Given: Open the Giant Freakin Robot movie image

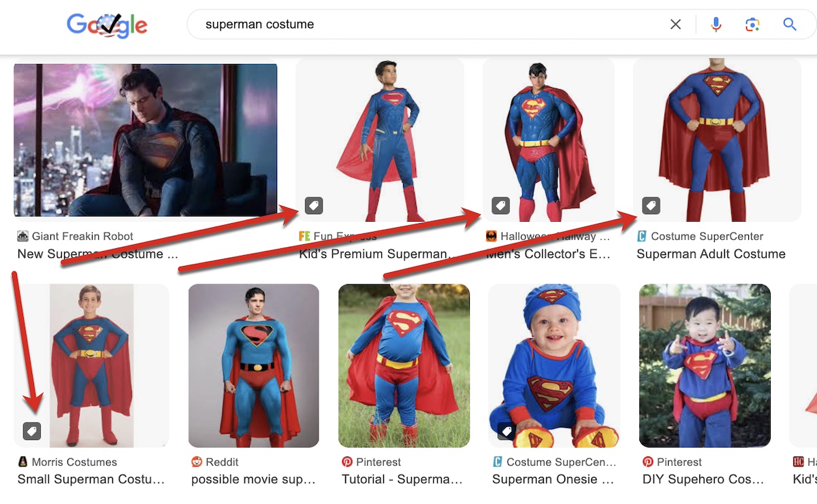Looking at the screenshot, I should click(145, 139).
